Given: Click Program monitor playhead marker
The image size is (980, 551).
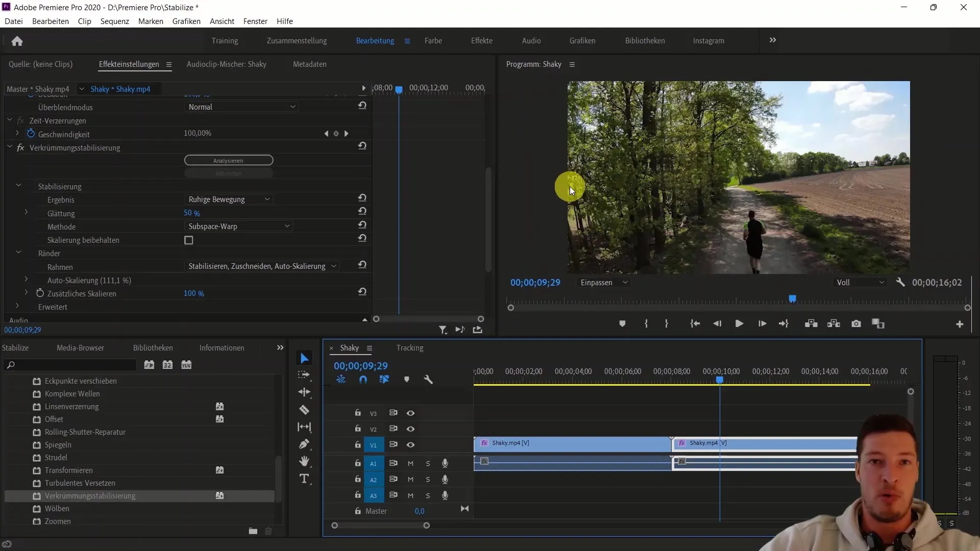Looking at the screenshot, I should click(792, 299).
